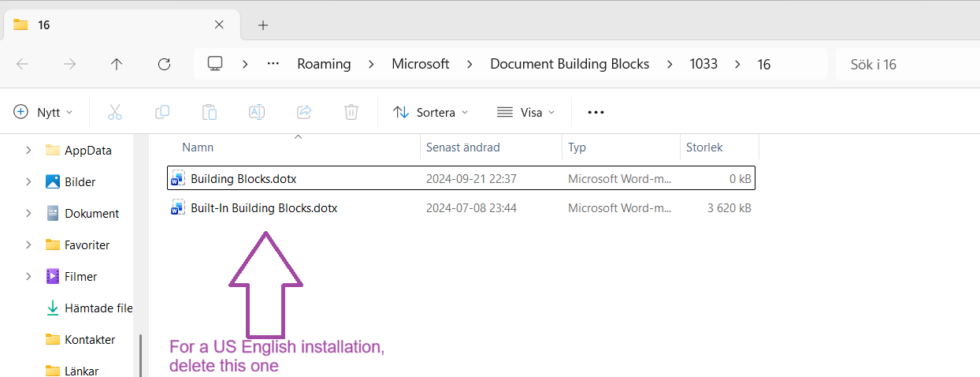Image resolution: width=980 pixels, height=377 pixels.
Task: Click the Cut scissors icon
Action: 115,112
